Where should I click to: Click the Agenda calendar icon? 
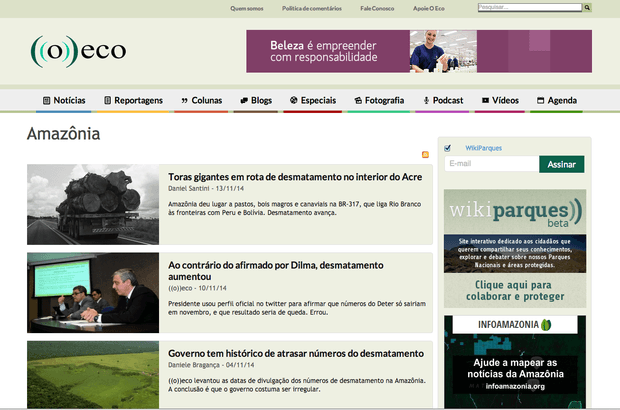541,100
